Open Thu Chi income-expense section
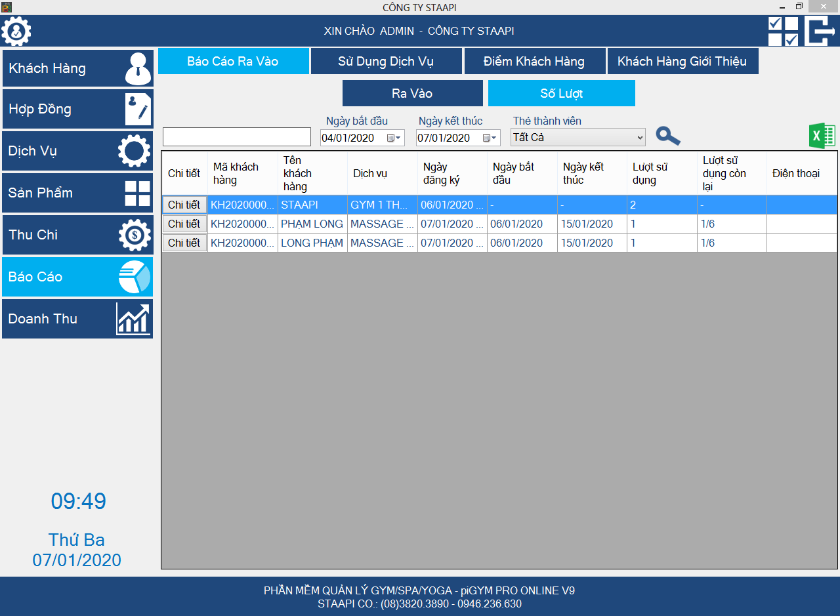The width and height of the screenshot is (840, 616). click(x=77, y=235)
